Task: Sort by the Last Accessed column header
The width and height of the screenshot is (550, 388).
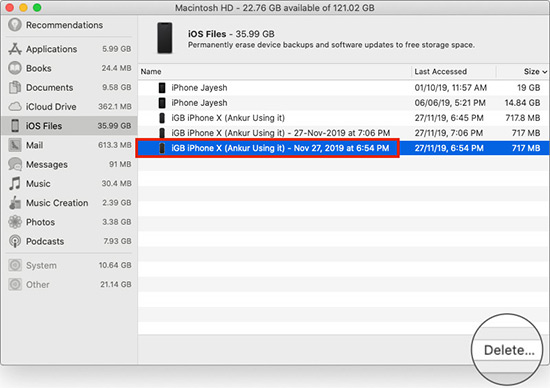Action: [x=441, y=72]
